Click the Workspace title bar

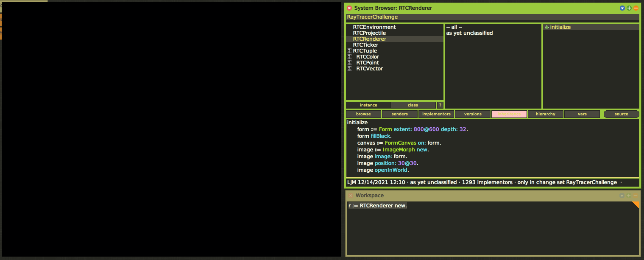(493, 196)
